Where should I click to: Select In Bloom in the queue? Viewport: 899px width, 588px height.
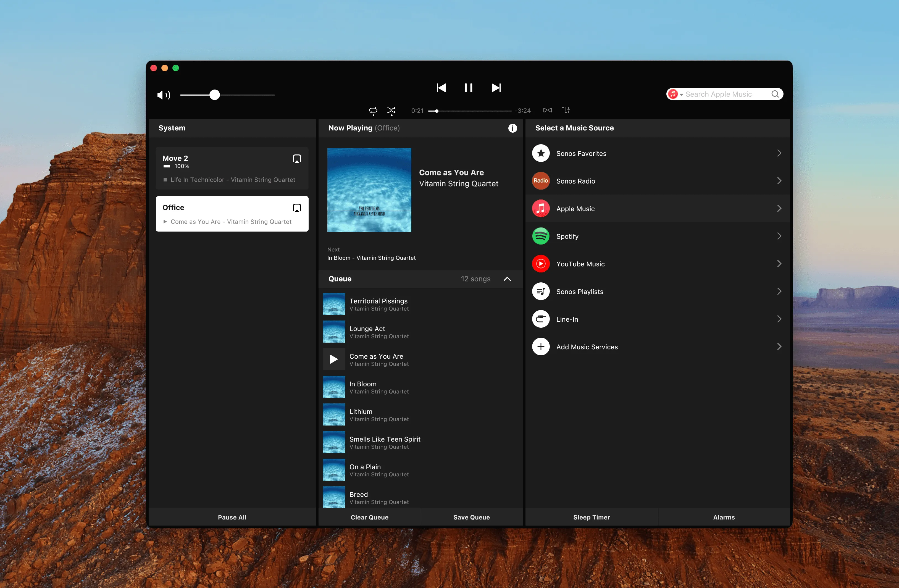point(421,387)
